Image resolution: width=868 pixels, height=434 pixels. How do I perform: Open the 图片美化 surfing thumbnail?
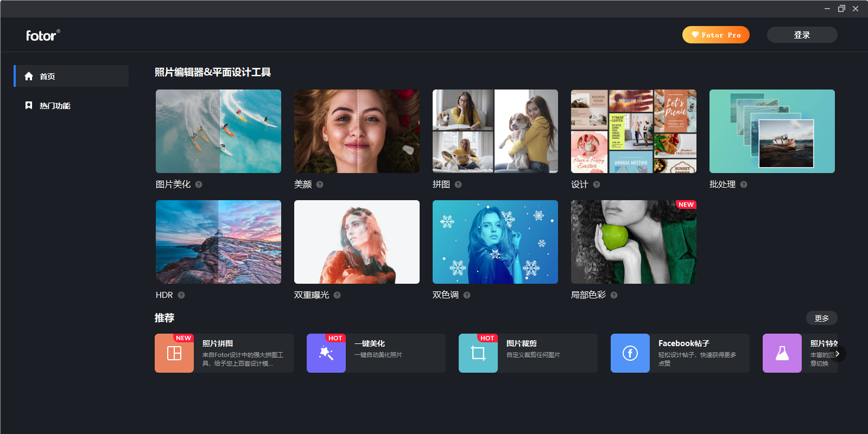pos(218,131)
